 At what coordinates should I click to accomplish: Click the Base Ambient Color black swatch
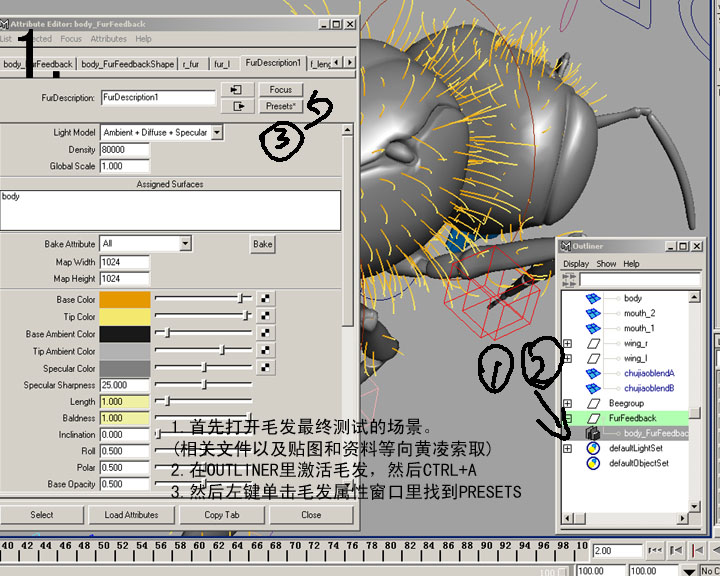tap(125, 334)
